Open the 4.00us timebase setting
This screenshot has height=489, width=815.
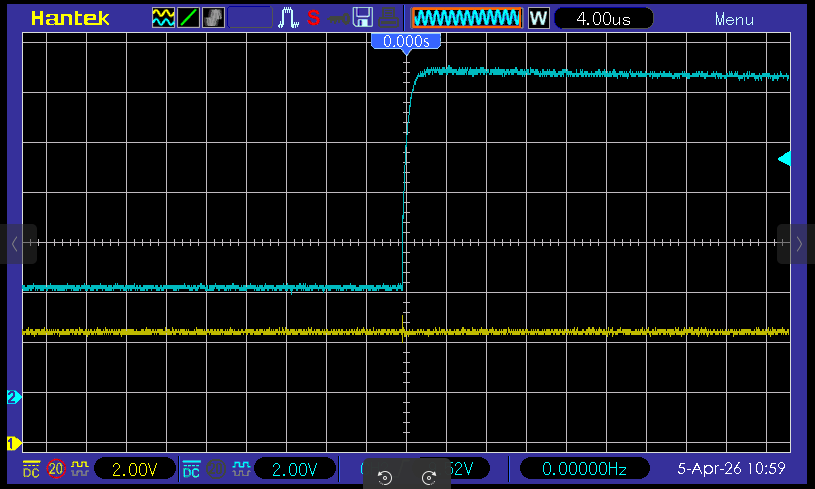coord(603,18)
